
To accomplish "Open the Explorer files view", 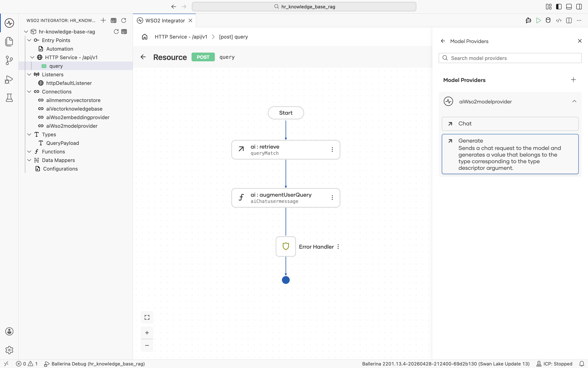I will 9,42.
